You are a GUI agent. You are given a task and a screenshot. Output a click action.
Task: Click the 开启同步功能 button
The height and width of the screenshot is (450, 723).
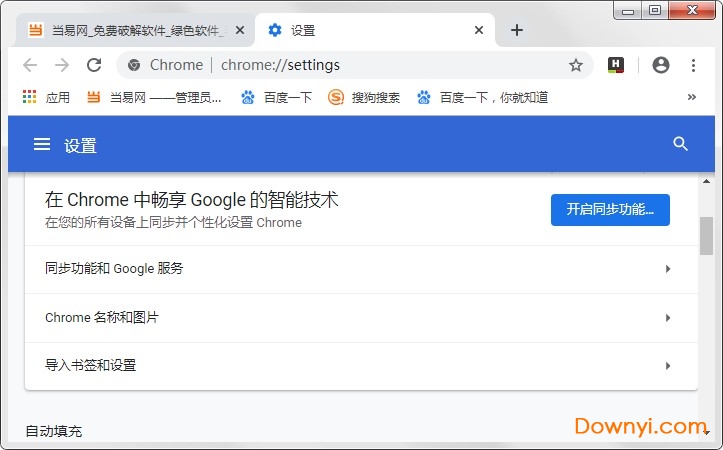pyautogui.click(x=610, y=209)
